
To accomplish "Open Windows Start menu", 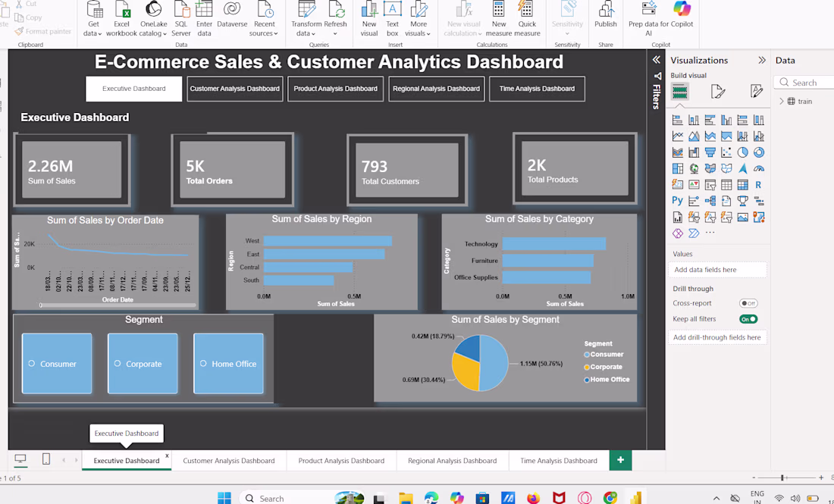I will coord(224,498).
